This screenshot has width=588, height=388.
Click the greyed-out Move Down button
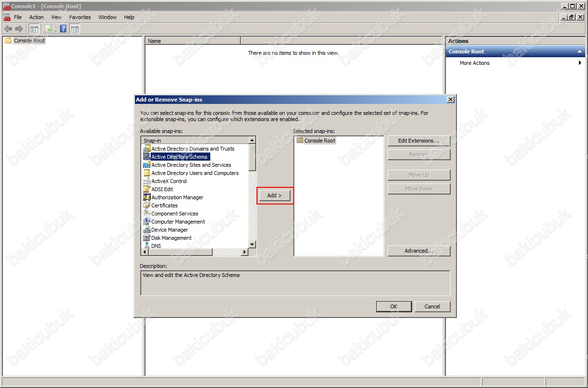419,189
